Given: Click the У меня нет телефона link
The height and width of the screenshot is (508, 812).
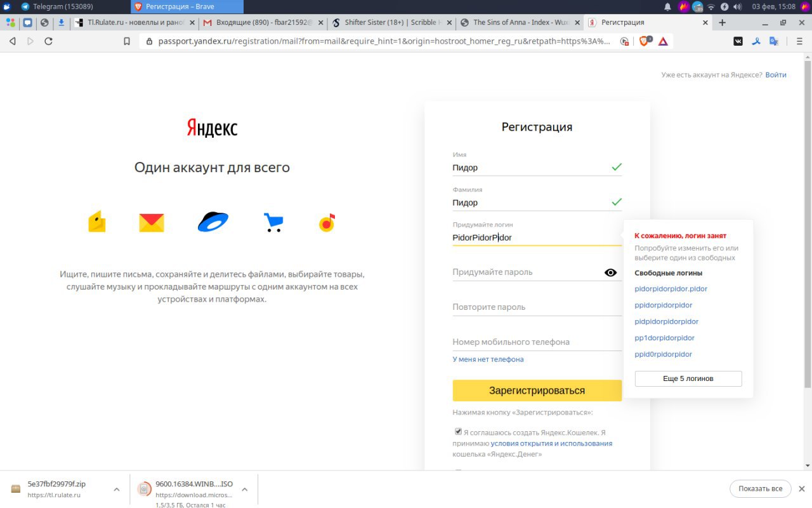Looking at the screenshot, I should point(488,359).
